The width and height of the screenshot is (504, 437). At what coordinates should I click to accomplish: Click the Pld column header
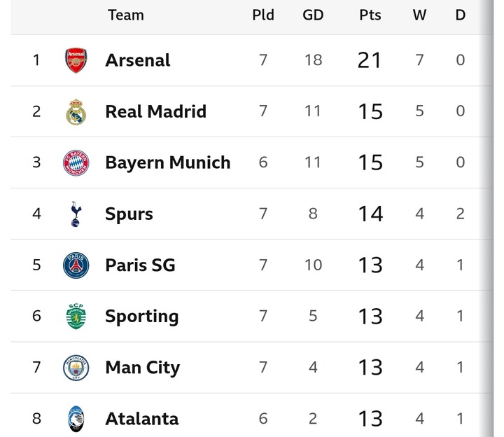pyautogui.click(x=263, y=15)
